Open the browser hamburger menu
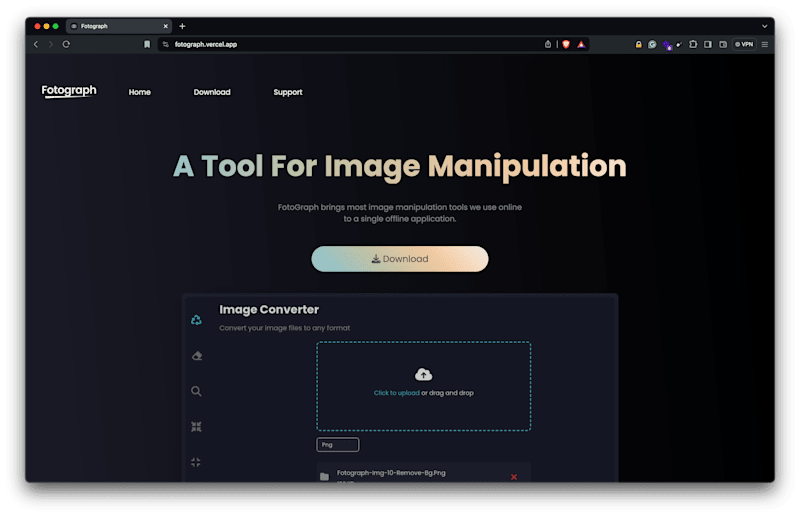This screenshot has height=516, width=800. point(765,44)
